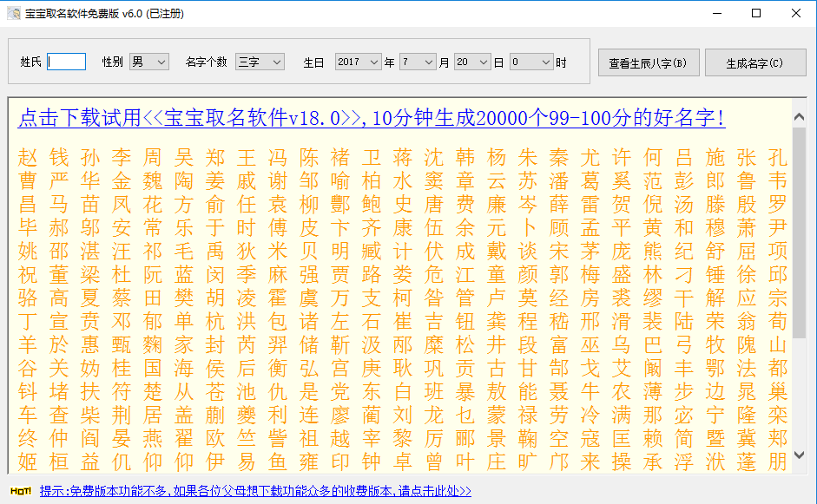Expand the hour dropdown showing 0
Image resolution: width=817 pixels, height=504 pixels.
pos(531,62)
